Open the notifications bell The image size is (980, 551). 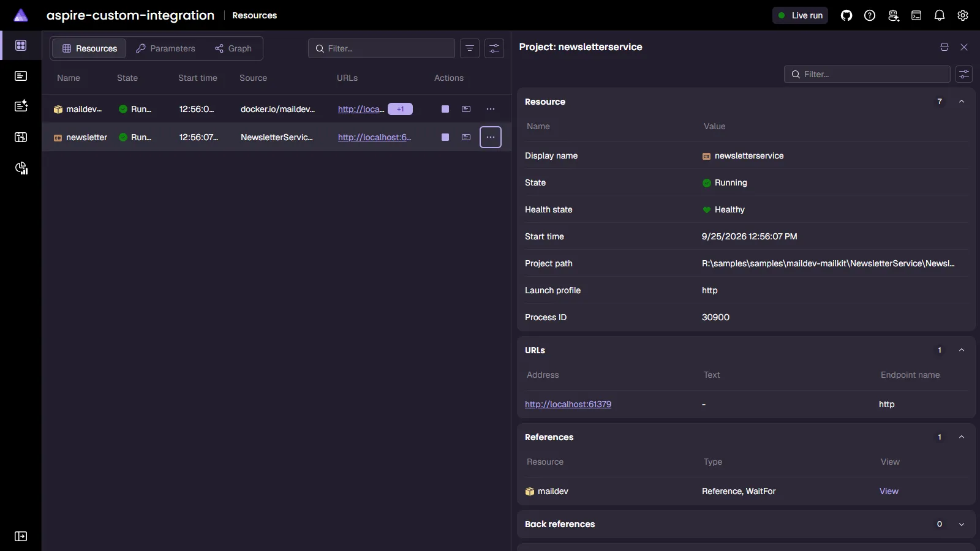coord(940,15)
